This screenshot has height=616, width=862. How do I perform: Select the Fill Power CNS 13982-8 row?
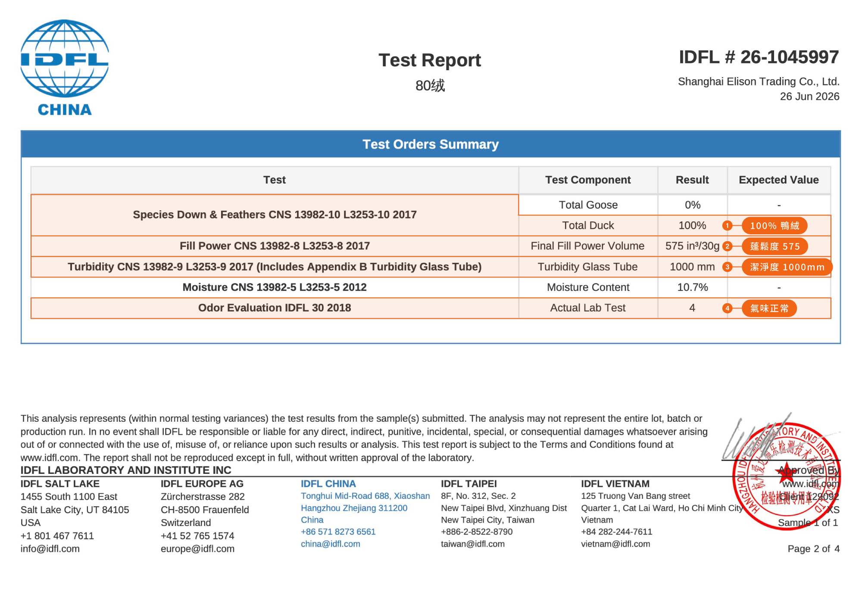point(431,246)
